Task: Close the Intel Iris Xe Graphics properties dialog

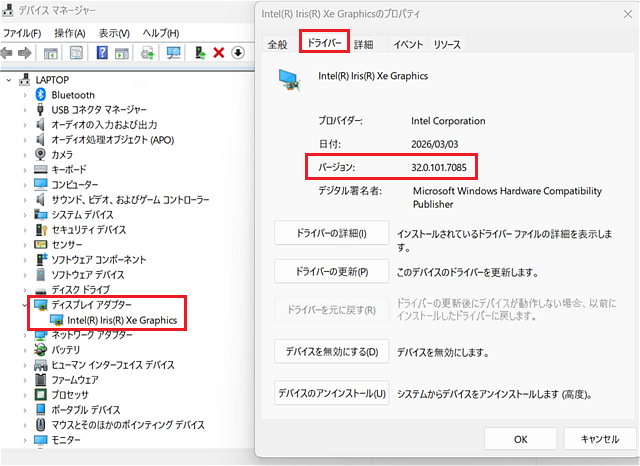Action: coord(628,14)
